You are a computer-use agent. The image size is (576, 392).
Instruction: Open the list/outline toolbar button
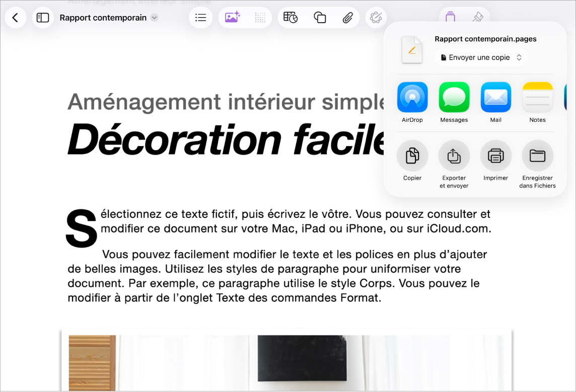pyautogui.click(x=200, y=18)
